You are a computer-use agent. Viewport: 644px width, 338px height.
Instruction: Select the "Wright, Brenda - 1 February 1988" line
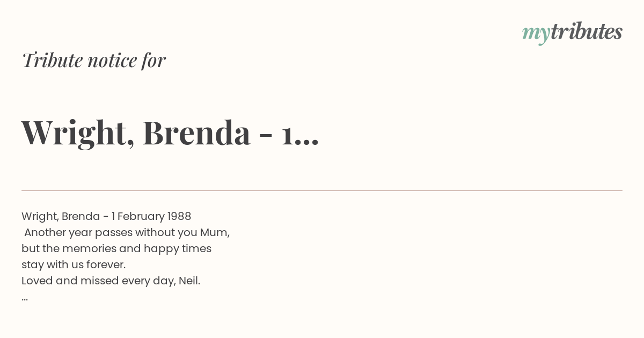point(106,216)
